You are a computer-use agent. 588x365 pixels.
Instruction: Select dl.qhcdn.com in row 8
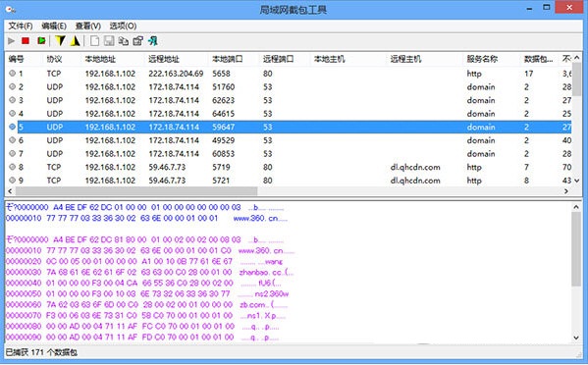pyautogui.click(x=415, y=167)
